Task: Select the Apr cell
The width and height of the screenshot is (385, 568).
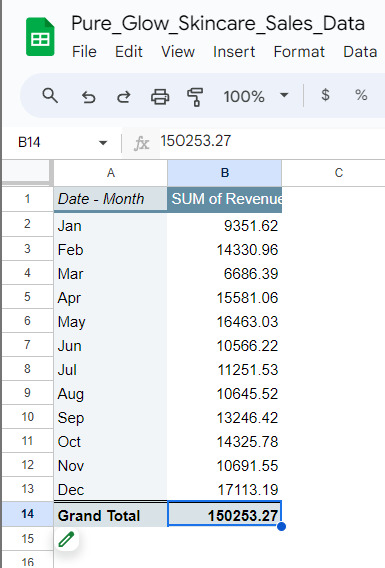Action: click(110, 297)
